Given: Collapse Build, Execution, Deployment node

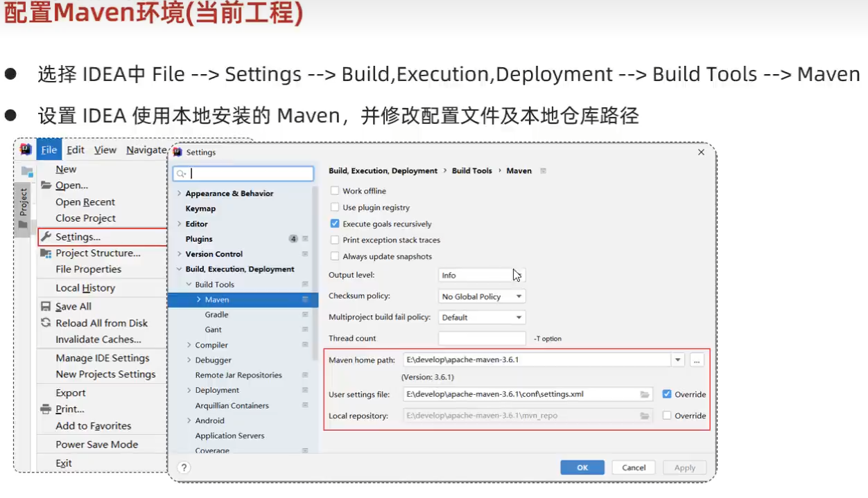Looking at the screenshot, I should click(180, 269).
